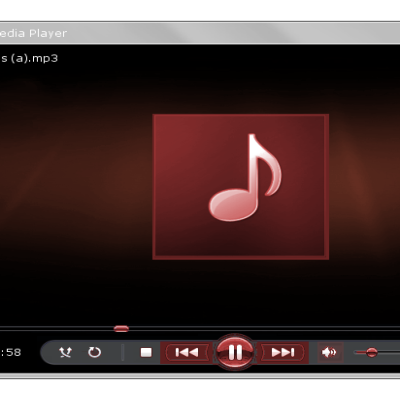Toggle the repeat loop button
This screenshot has width=400, height=400.
[94, 352]
